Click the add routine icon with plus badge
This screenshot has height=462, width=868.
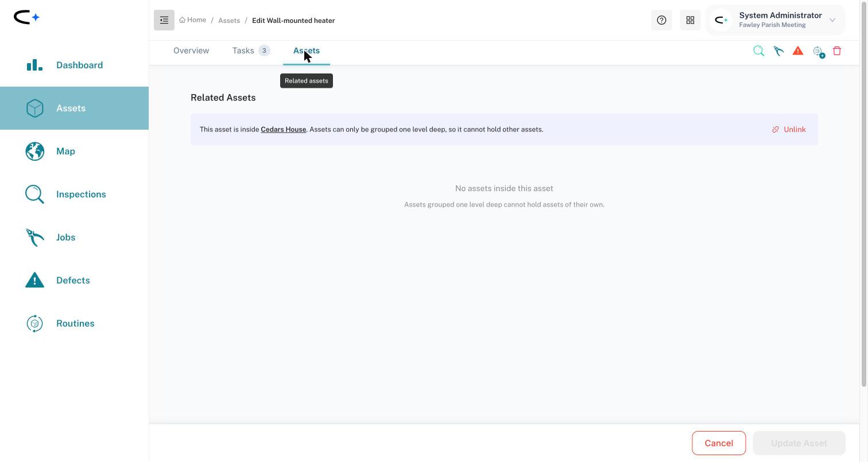point(819,52)
